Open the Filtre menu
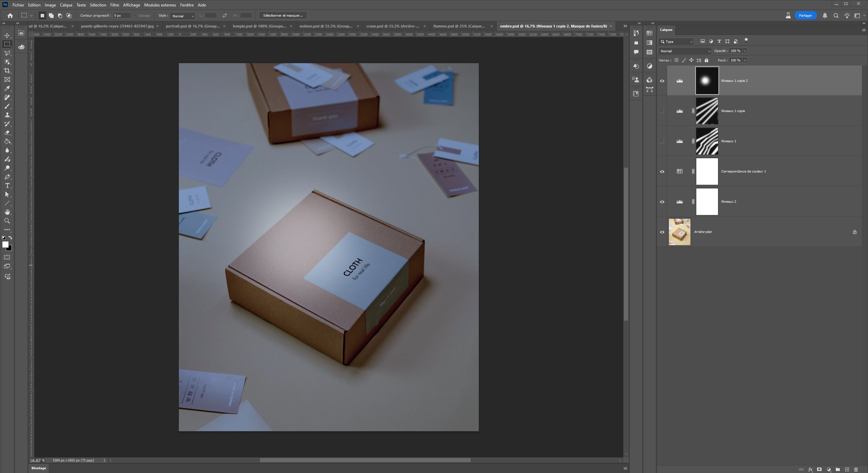Screen dimensions: 868x473 (114, 5)
